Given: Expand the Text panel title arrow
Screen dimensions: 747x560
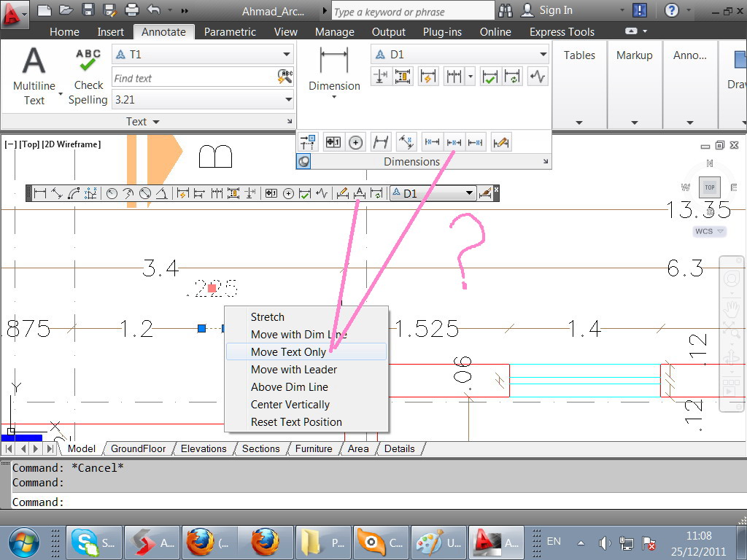Looking at the screenshot, I should pos(156,122).
